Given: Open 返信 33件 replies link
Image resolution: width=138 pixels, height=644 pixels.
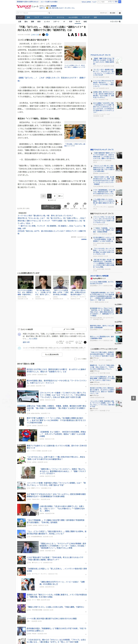Looking at the screenshot, I should pyautogui.click(x=26, y=342).
